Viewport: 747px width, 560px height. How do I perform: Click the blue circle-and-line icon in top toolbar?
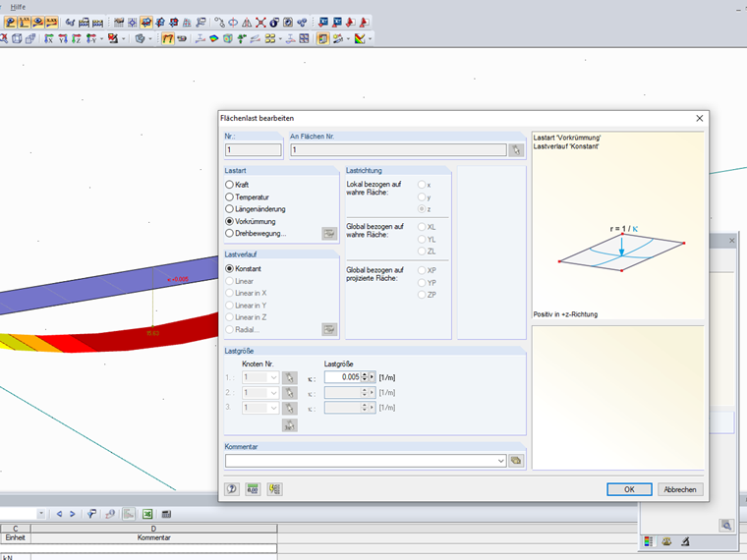point(233,22)
